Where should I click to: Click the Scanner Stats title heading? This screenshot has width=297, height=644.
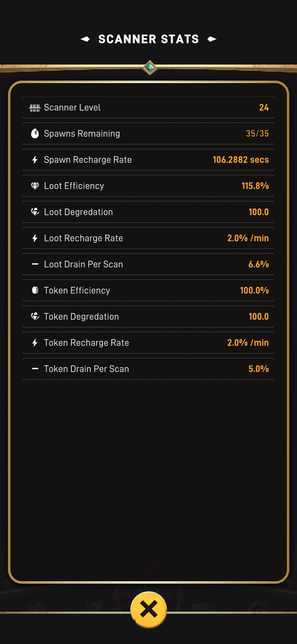[x=148, y=39]
